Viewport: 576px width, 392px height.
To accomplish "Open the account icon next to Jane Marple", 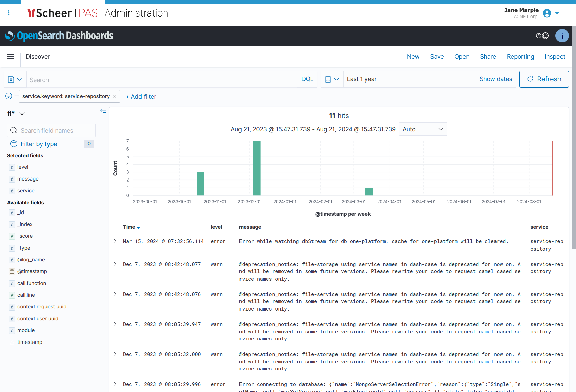I will pos(547,13).
